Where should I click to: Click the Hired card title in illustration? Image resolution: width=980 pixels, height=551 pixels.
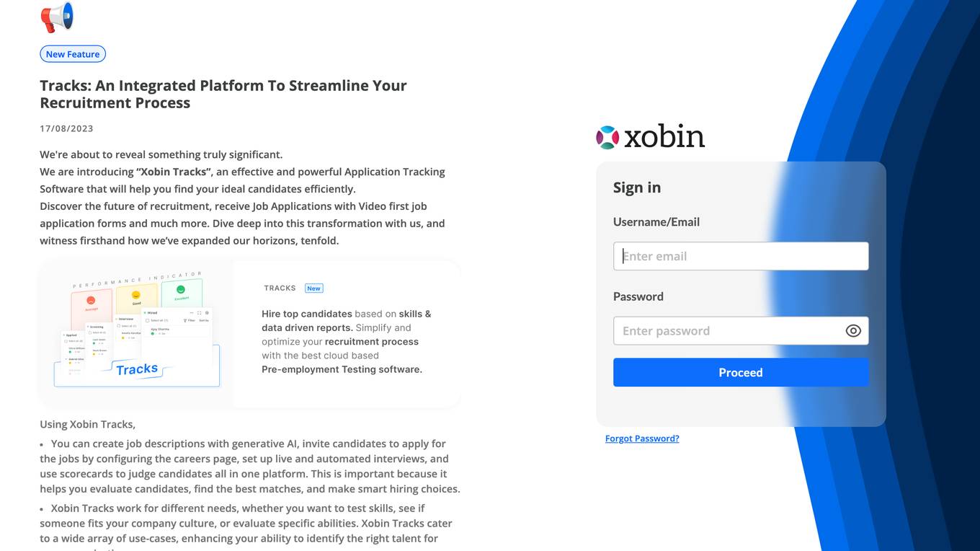(x=152, y=313)
